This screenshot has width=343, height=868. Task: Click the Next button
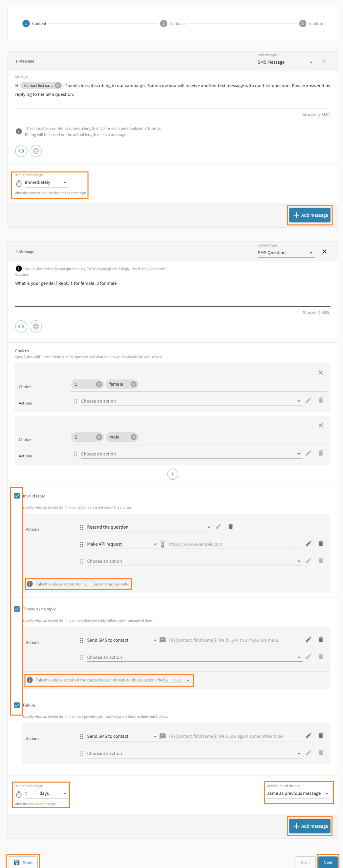(x=328, y=862)
